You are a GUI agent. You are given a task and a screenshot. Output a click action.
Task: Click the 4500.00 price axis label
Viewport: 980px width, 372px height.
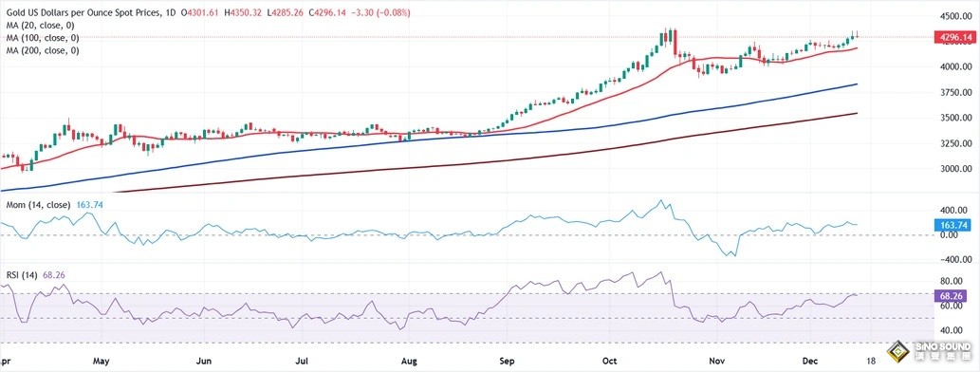click(x=954, y=15)
